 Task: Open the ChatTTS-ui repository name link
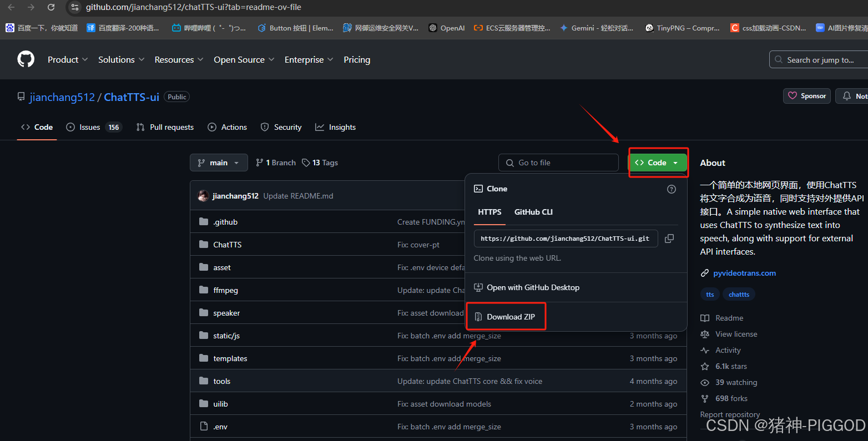(x=132, y=97)
